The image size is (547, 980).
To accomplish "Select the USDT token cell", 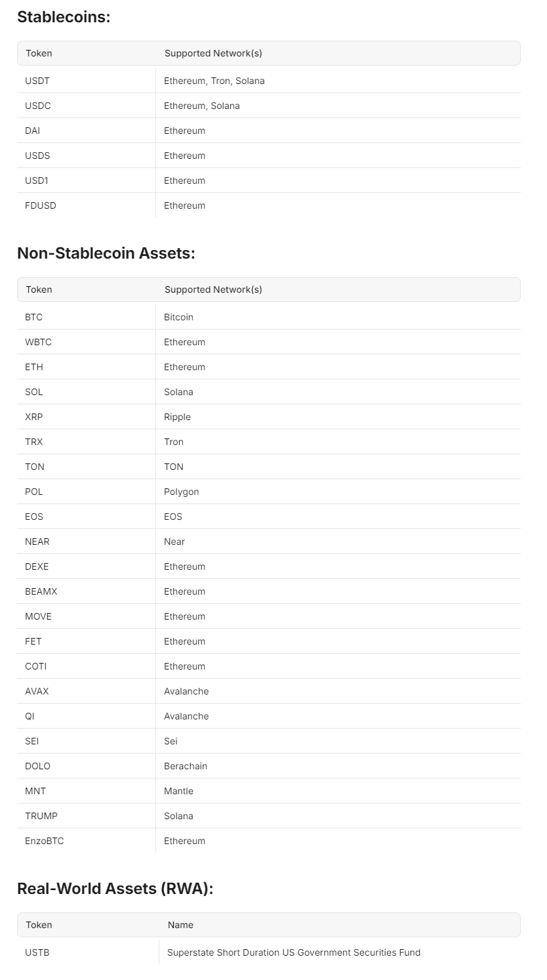I will click(x=86, y=81).
